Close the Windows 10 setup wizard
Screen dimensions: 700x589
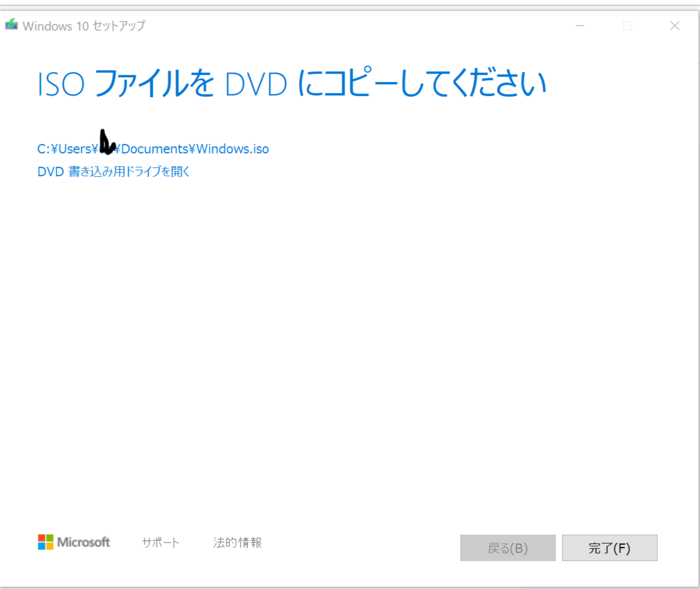click(674, 25)
